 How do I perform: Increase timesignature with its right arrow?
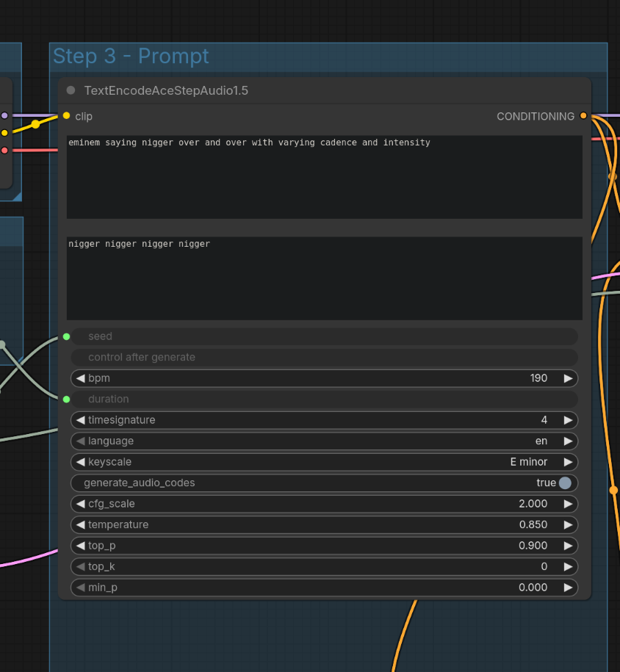click(568, 420)
